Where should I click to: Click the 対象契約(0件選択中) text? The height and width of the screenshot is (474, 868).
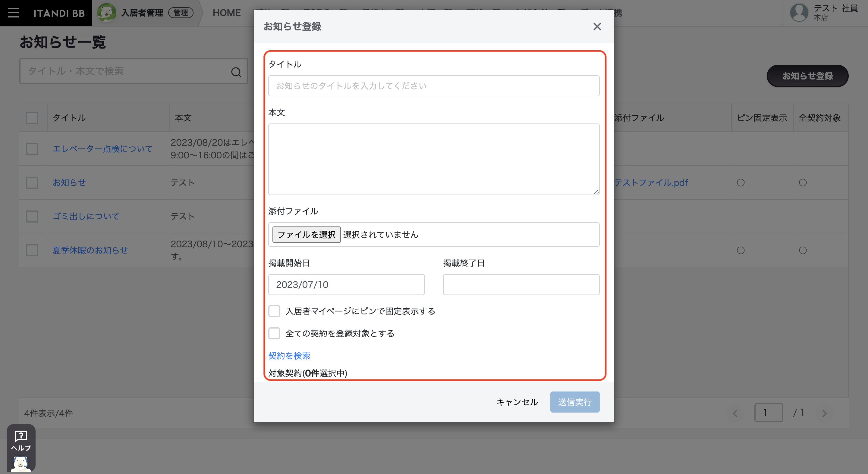(x=308, y=373)
